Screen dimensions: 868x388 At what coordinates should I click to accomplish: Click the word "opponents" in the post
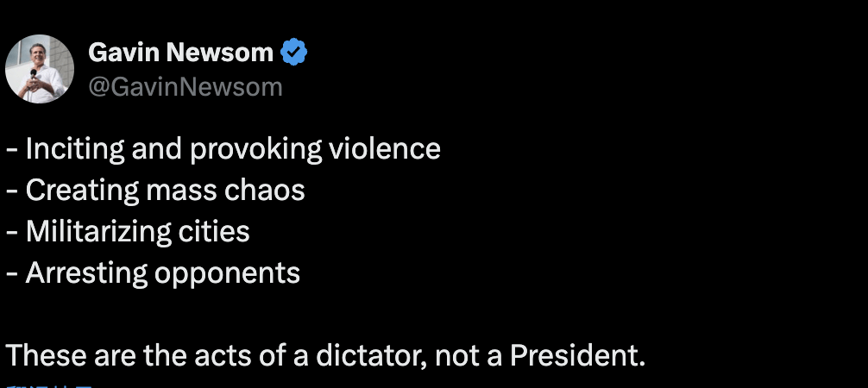227,274
